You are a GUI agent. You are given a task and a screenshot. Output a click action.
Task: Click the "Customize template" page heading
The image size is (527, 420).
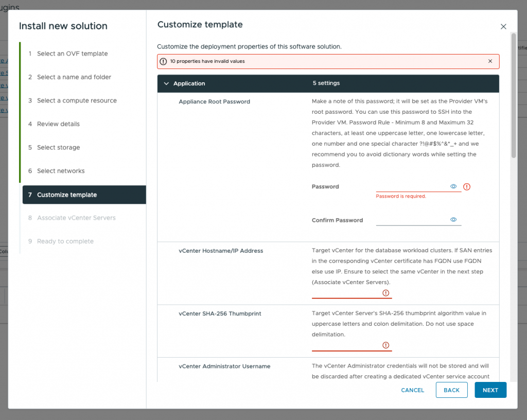click(x=200, y=25)
